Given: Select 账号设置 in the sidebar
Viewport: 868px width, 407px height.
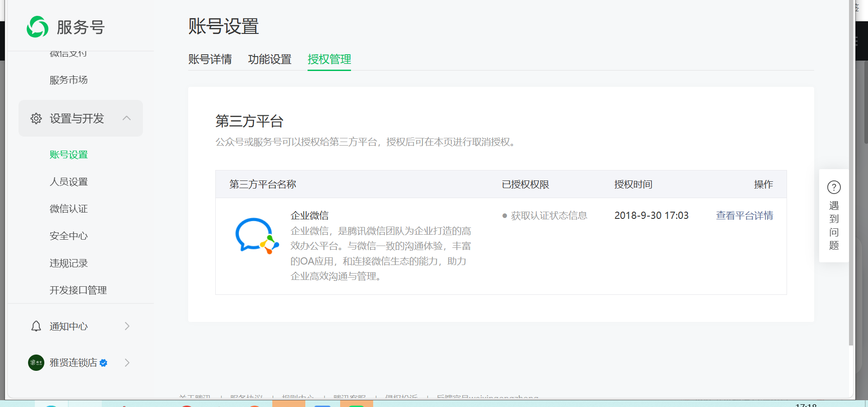Looking at the screenshot, I should [x=69, y=155].
